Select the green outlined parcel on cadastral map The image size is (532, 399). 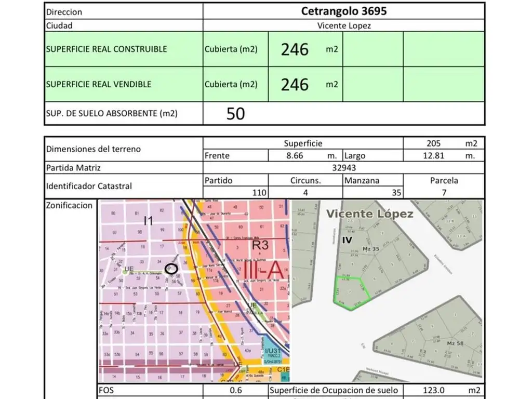point(351,292)
